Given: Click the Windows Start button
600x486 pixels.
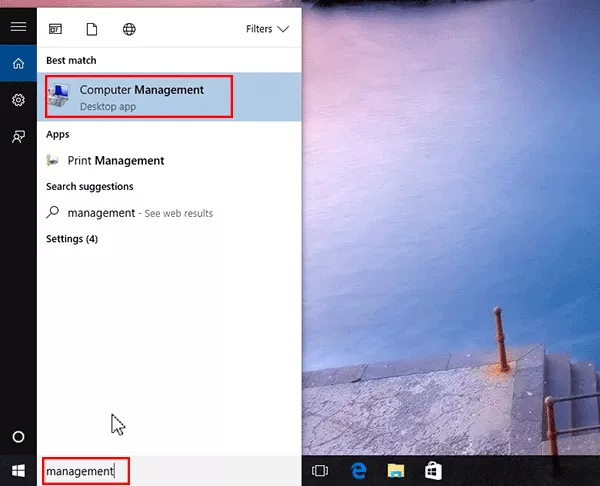Looking at the screenshot, I should coord(18,470).
